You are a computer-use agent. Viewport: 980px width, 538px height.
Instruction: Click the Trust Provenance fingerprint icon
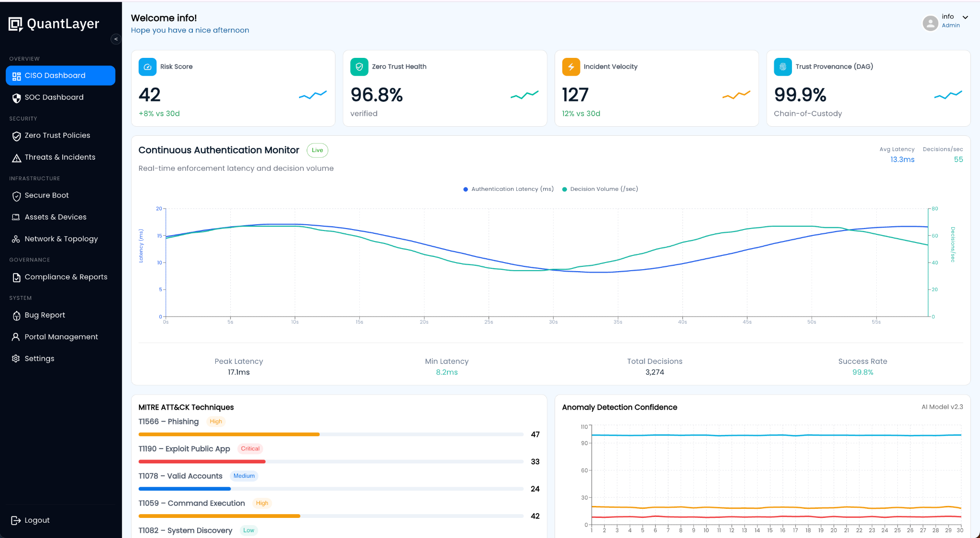782,66
